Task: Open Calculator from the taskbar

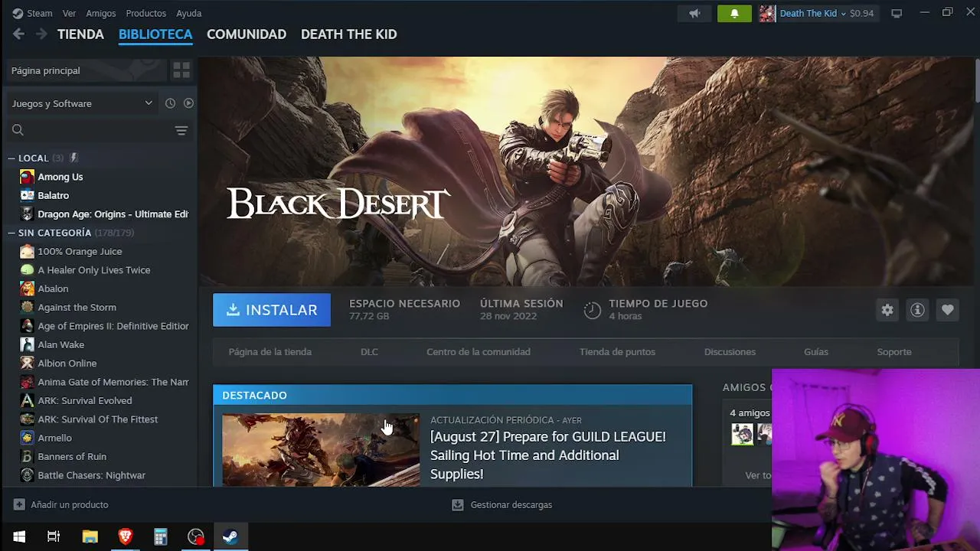Action: [160, 537]
